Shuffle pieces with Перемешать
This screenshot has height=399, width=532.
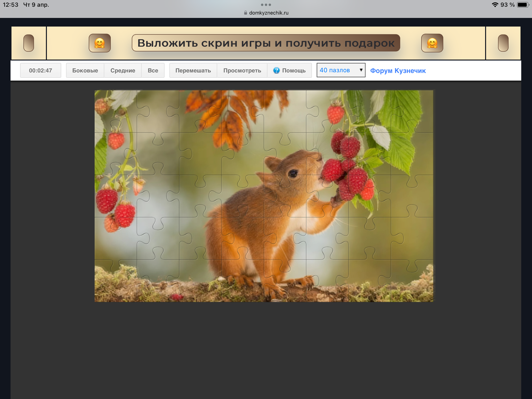coord(193,71)
